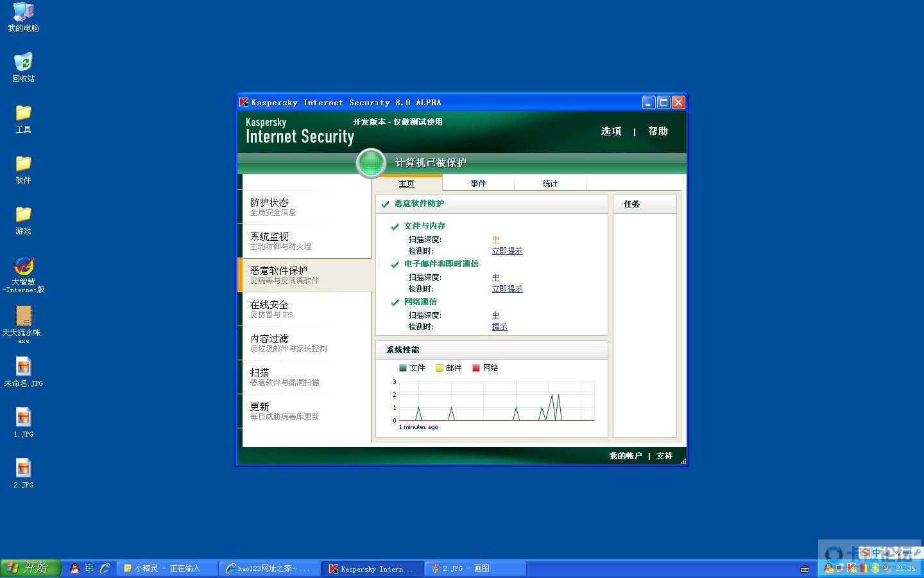
Task: Open 帮助 help in header
Action: pyautogui.click(x=658, y=131)
